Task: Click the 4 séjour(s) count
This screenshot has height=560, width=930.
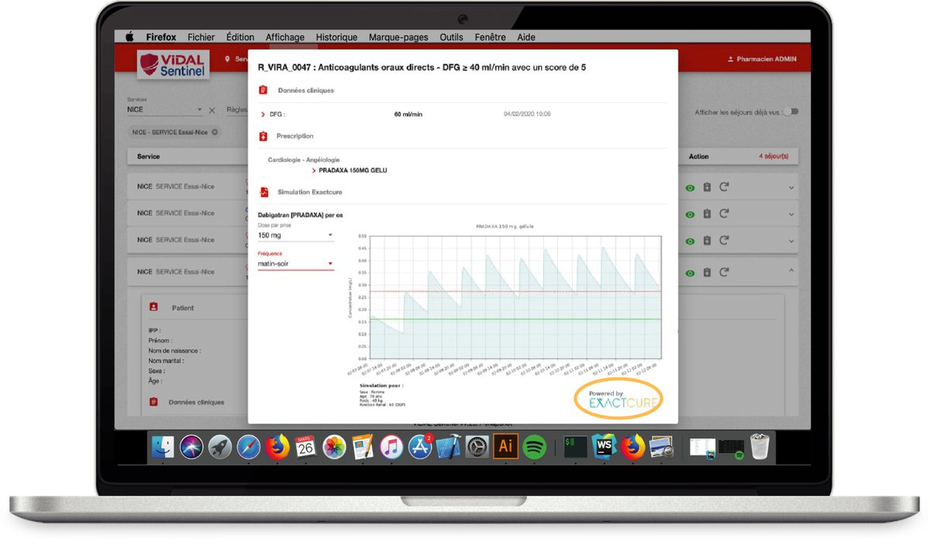Action: 773,156
